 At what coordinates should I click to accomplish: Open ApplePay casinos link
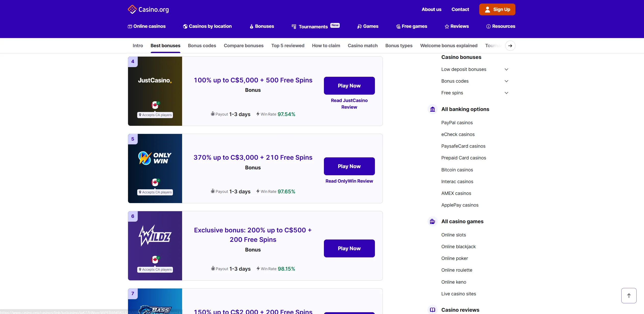[x=460, y=205]
